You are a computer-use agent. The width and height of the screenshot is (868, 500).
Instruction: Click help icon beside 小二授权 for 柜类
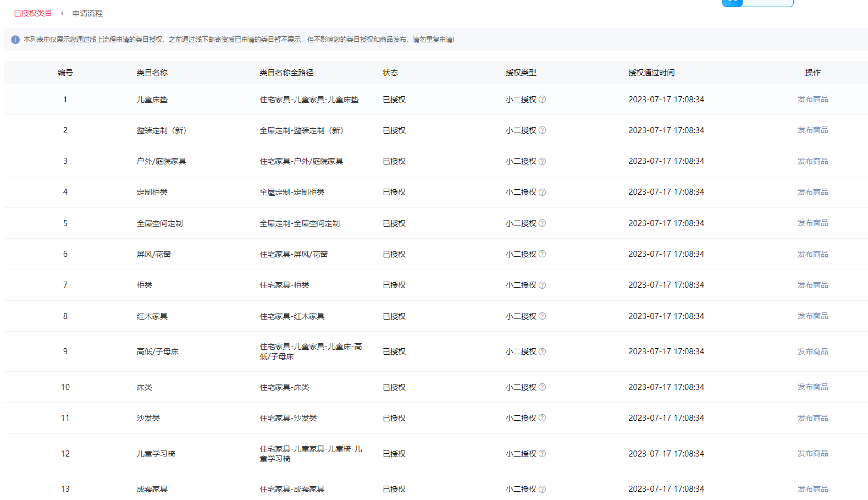pos(542,285)
